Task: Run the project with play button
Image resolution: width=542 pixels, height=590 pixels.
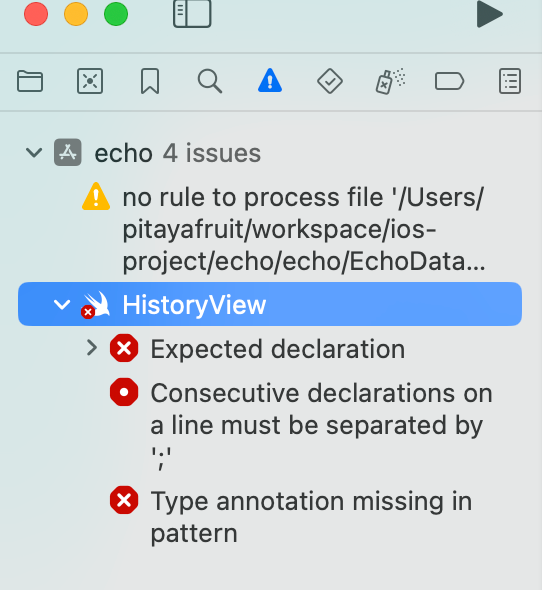Action: 489,14
